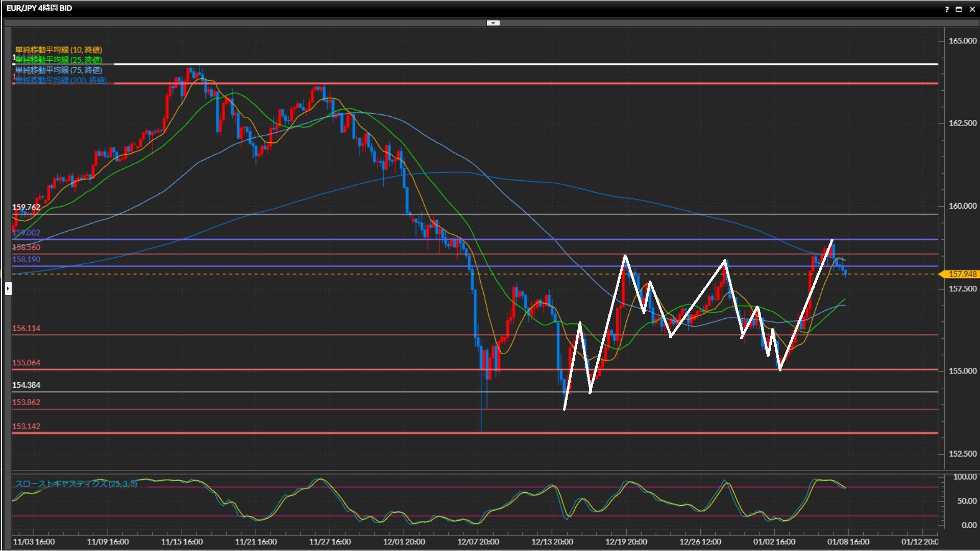Expand the top toolbar dropdown arrow

point(493,23)
